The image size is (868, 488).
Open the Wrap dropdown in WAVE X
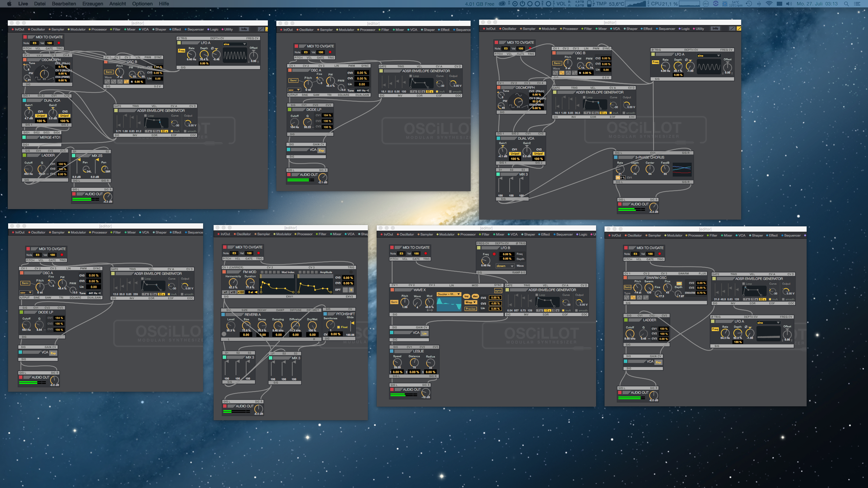[x=471, y=302]
